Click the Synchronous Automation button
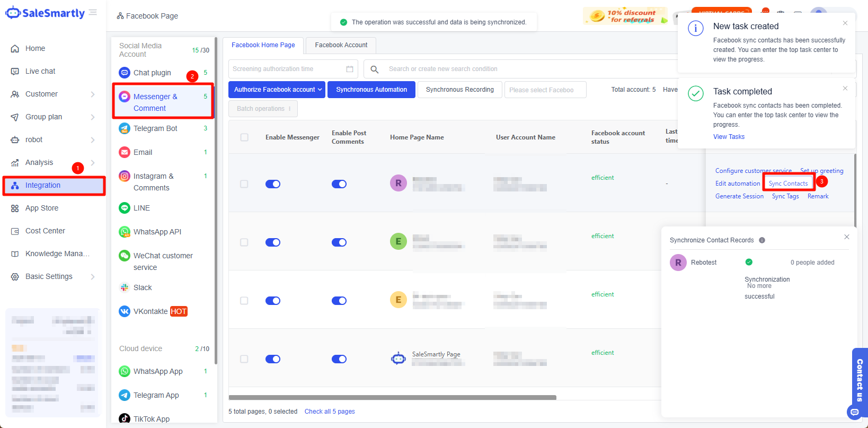This screenshot has width=868, height=428. click(371, 90)
